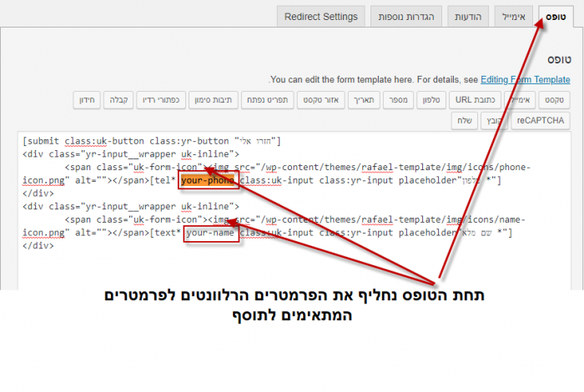Open the Editing Form Template link
The image size is (584, 392).
(526, 80)
